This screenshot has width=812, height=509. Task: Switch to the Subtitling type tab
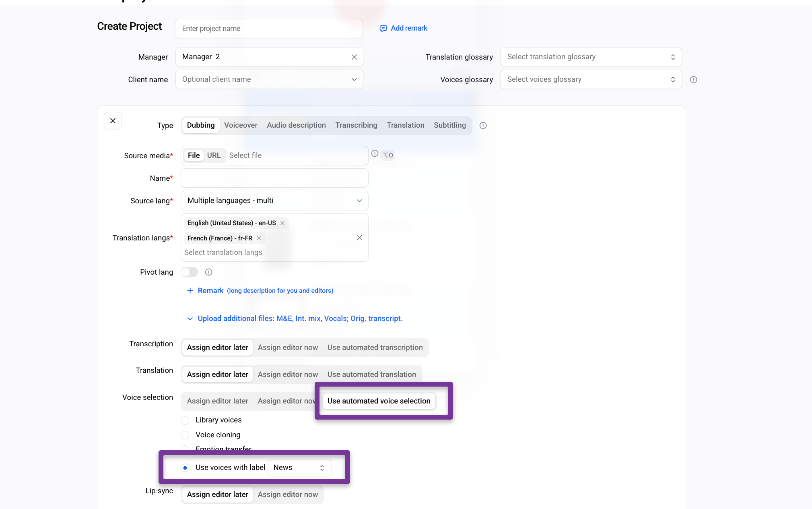tap(450, 125)
